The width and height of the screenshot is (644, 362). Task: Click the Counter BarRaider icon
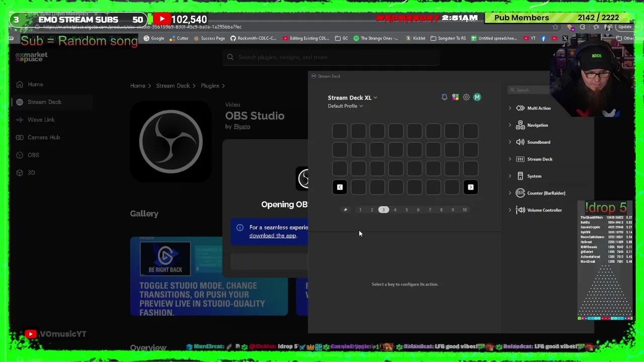click(x=520, y=193)
